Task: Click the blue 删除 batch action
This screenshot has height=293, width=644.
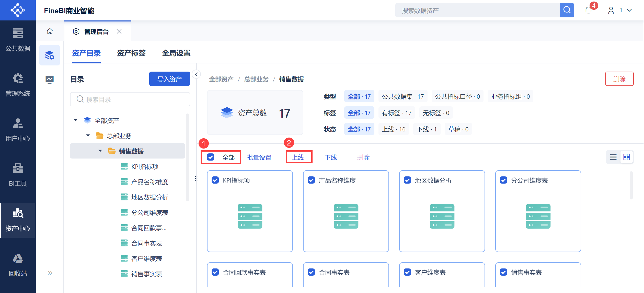Action: click(x=363, y=157)
